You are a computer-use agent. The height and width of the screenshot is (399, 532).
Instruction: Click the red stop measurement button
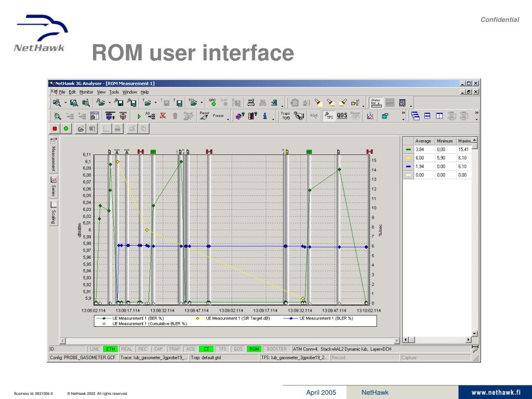pyautogui.click(x=55, y=129)
